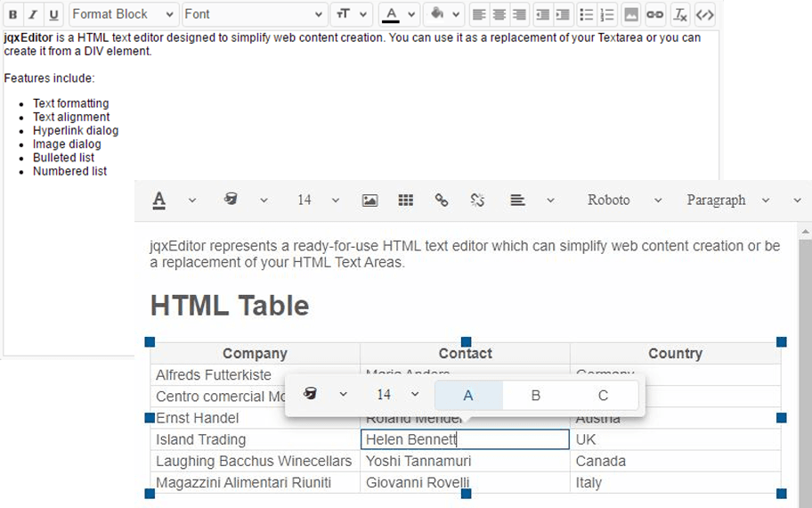The width and height of the screenshot is (812, 508).
Task: Toggle align center in Format Block toolbar
Action: tap(499, 14)
